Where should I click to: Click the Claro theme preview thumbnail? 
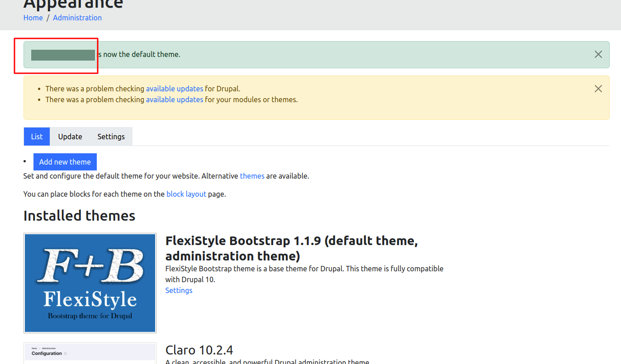tap(90, 354)
